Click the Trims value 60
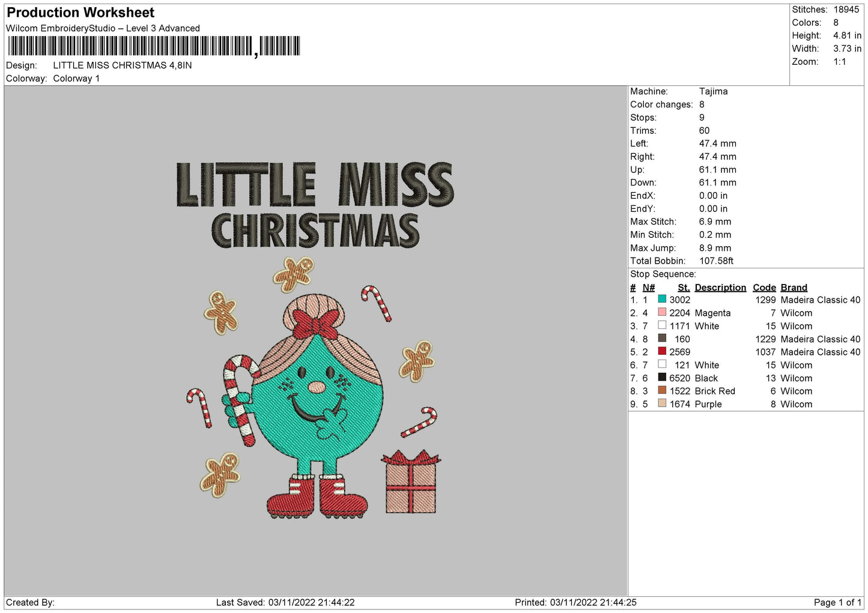Viewport: 868px width, 613px height. [704, 130]
